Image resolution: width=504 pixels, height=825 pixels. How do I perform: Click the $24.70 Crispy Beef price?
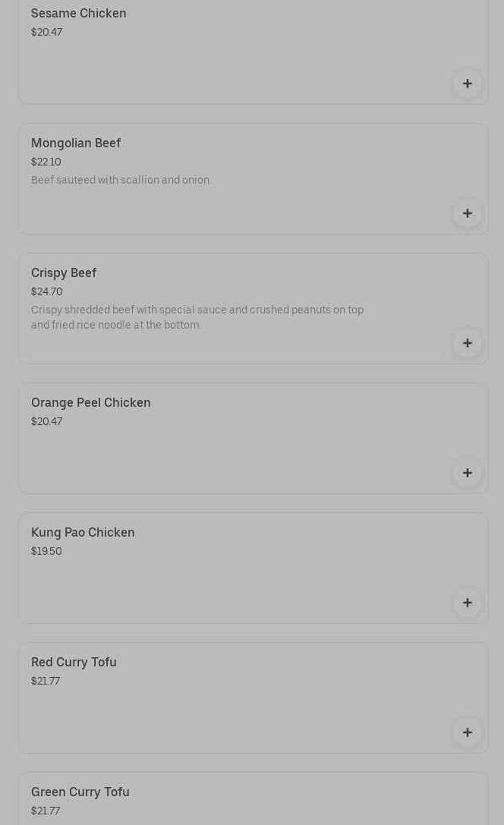coord(47,292)
